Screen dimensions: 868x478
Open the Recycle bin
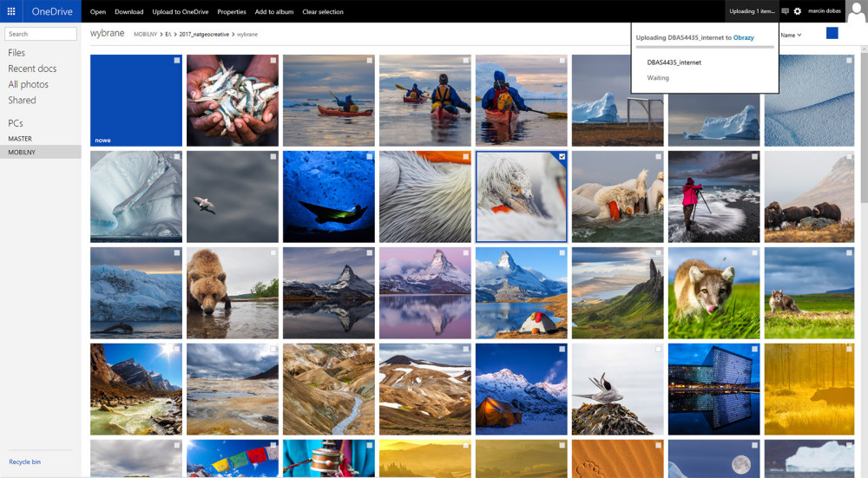24,462
